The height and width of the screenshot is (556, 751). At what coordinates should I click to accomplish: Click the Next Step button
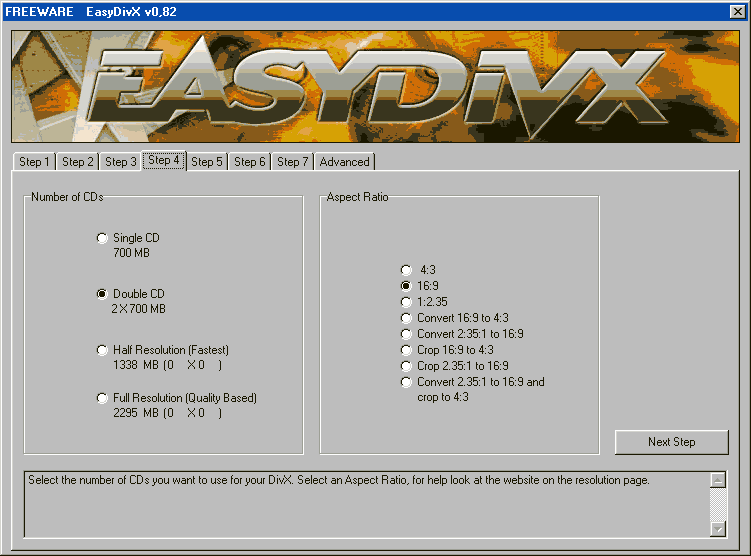(x=671, y=442)
